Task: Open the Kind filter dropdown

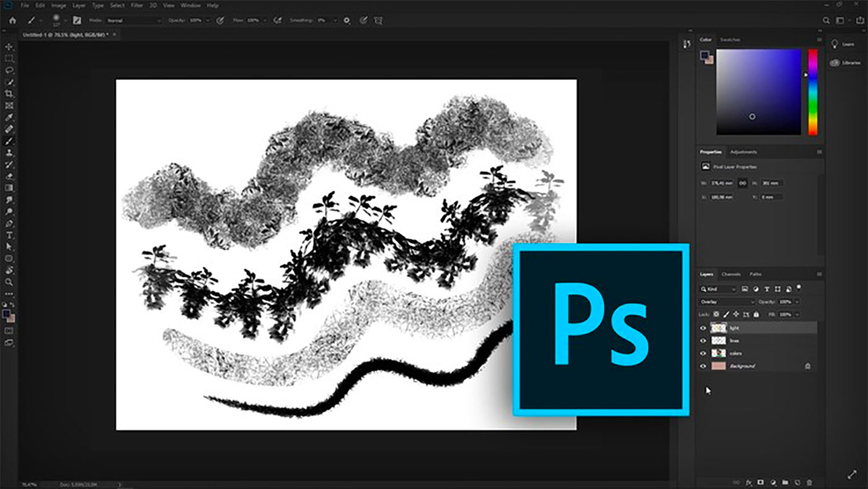Action: tap(718, 289)
